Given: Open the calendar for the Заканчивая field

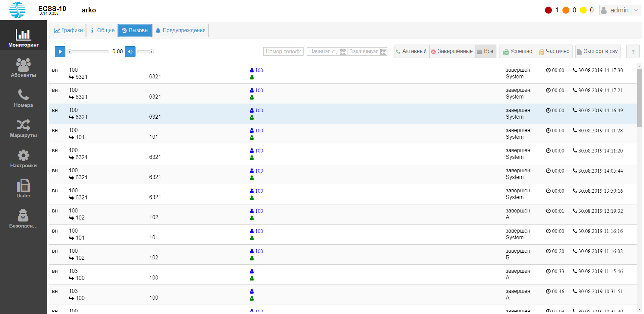Looking at the screenshot, I should [x=383, y=52].
